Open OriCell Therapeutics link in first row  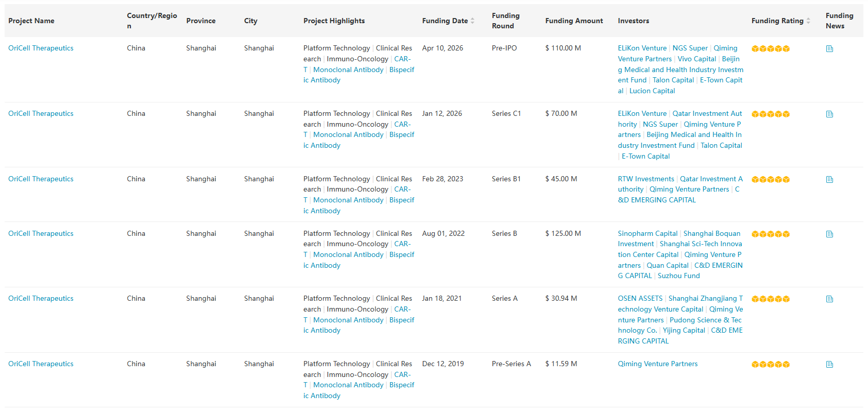(41, 48)
